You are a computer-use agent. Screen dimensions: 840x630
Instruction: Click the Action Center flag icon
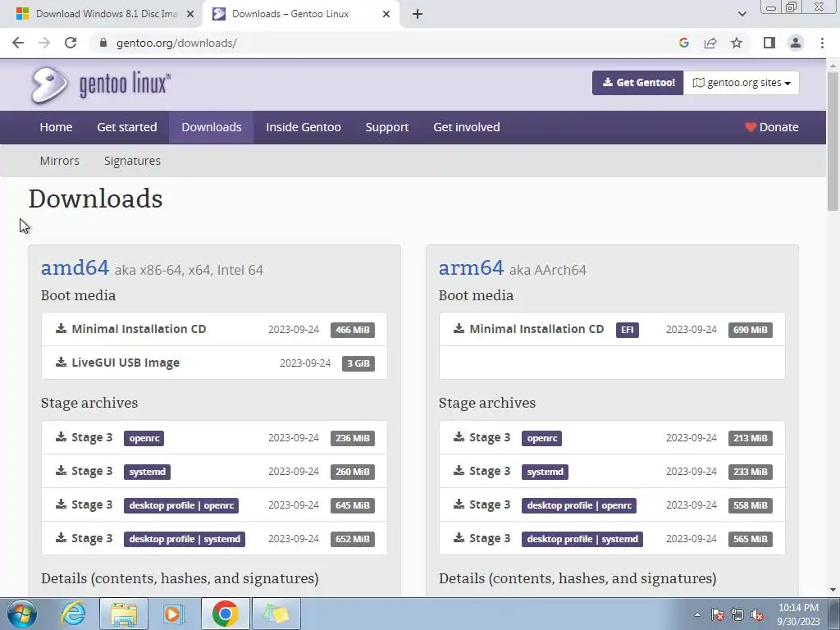pos(718,614)
